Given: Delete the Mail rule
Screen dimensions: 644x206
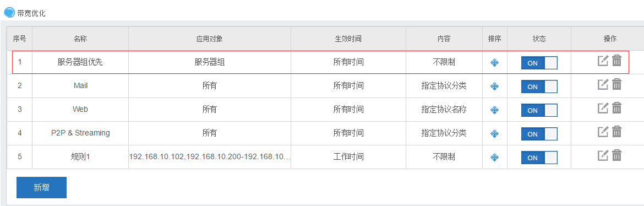Looking at the screenshot, I should [x=616, y=85].
